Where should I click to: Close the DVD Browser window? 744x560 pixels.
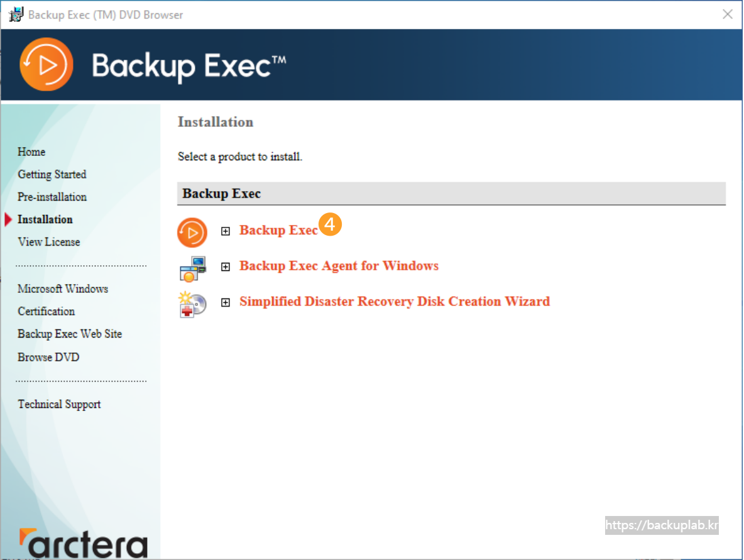(728, 14)
